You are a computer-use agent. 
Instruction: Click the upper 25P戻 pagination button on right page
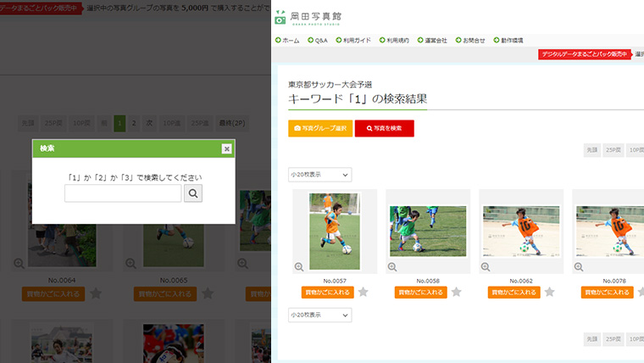tap(613, 150)
